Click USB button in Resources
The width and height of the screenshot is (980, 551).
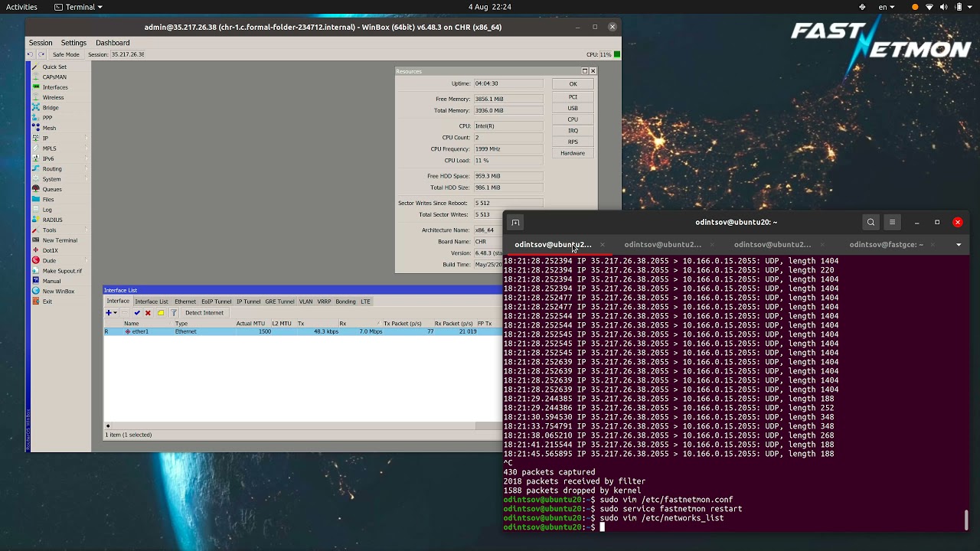(573, 109)
